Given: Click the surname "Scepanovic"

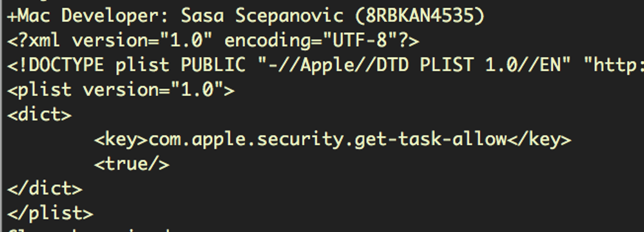Looking at the screenshot, I should (x=289, y=16).
